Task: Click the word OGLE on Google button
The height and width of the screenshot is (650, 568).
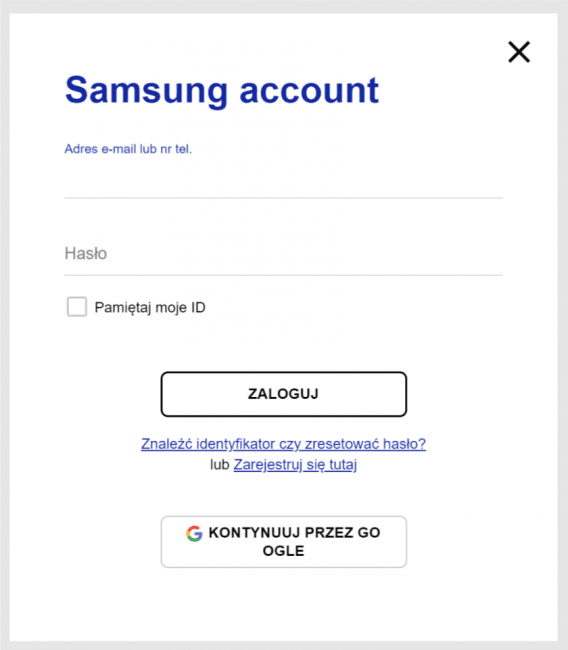Action: coord(284,551)
